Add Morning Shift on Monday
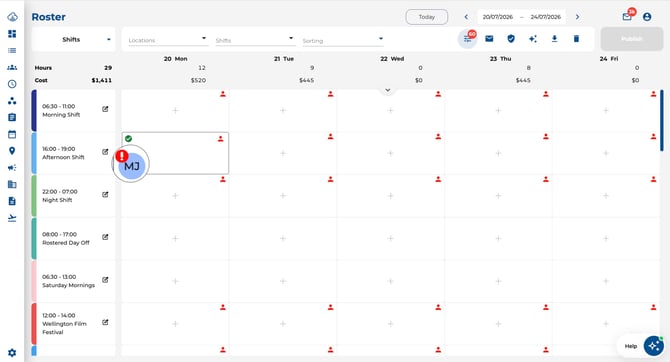 175,110
